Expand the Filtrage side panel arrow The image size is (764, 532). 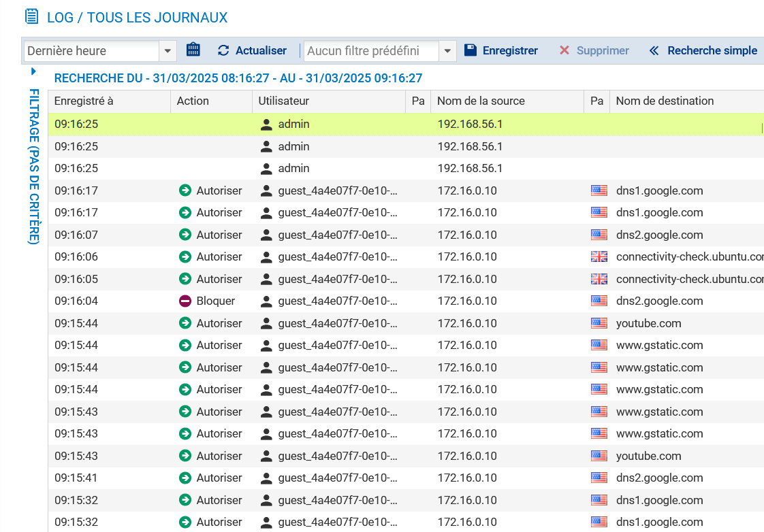33,71
